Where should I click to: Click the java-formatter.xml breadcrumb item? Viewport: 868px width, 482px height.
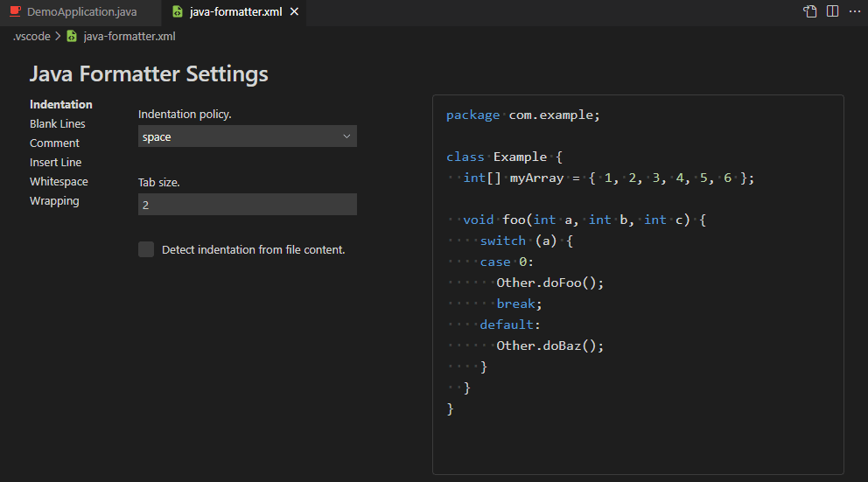[129, 37]
